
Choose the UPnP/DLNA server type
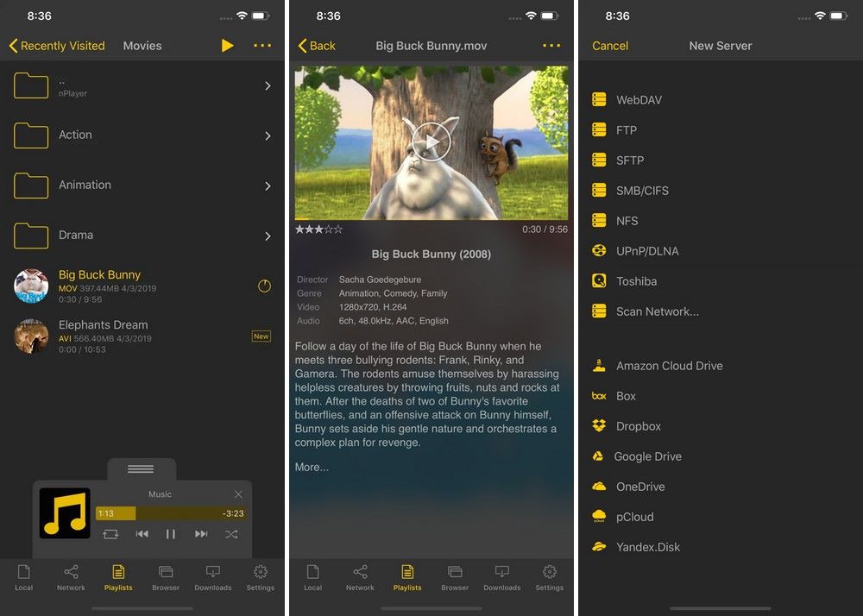click(646, 251)
